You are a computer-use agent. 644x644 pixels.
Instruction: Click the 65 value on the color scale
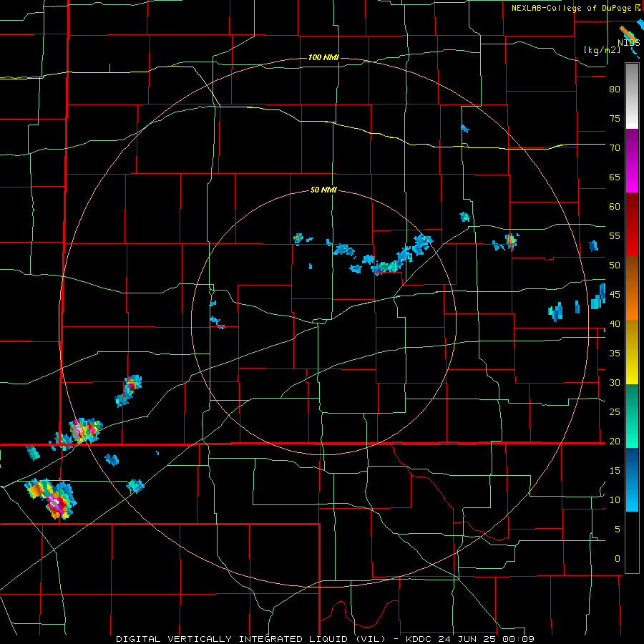(615, 177)
